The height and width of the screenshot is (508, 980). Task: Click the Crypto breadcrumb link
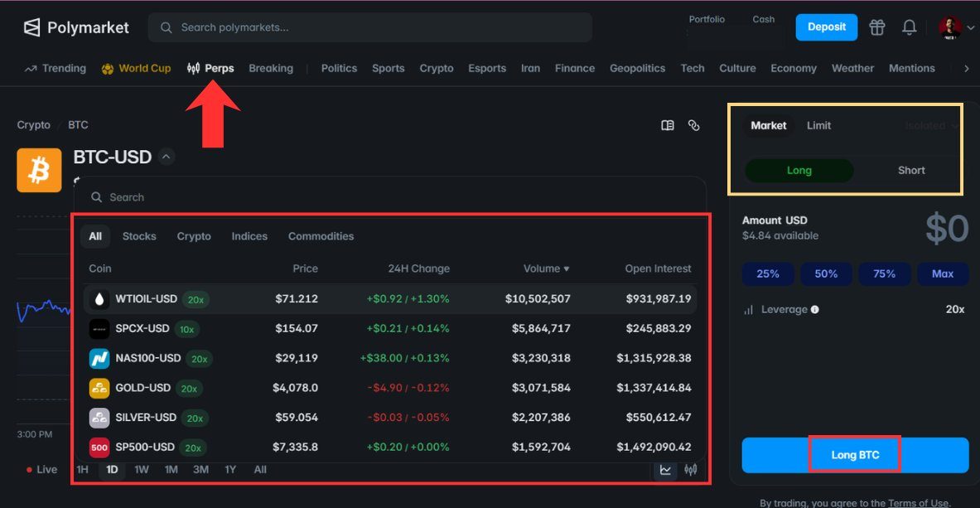(x=34, y=125)
